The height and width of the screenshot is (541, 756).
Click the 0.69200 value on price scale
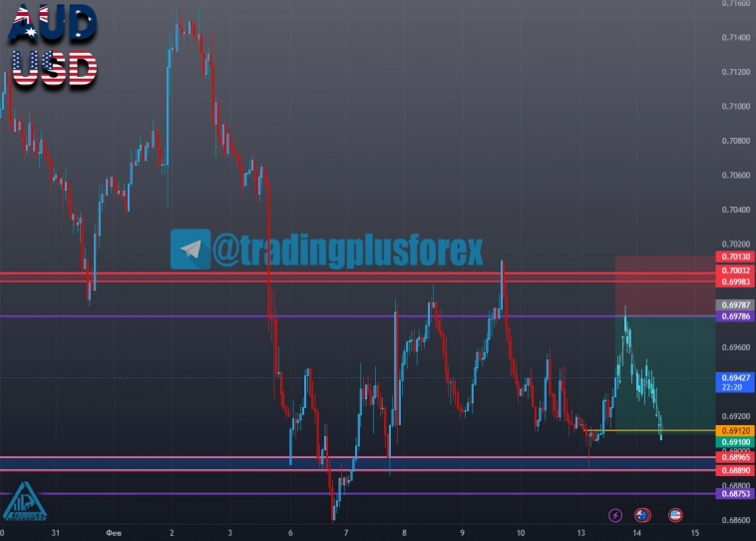pyautogui.click(x=736, y=416)
